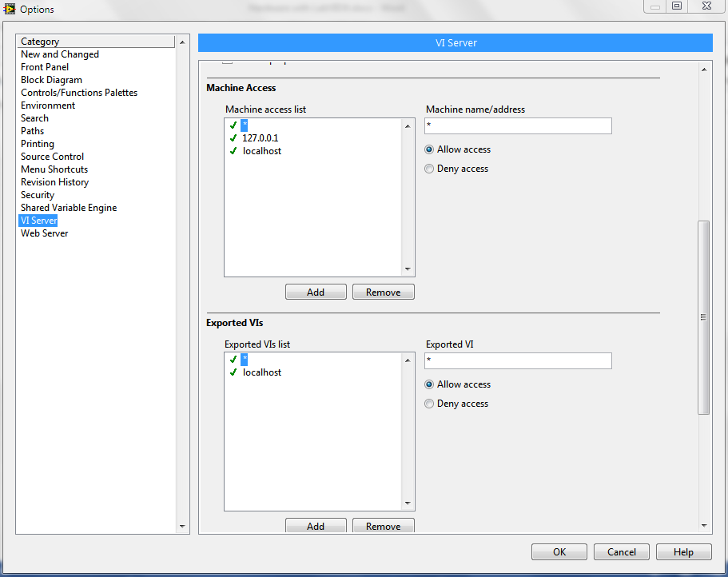
Task: Select the 127.0.0.1 entry in Machine access list
Action: [260, 138]
